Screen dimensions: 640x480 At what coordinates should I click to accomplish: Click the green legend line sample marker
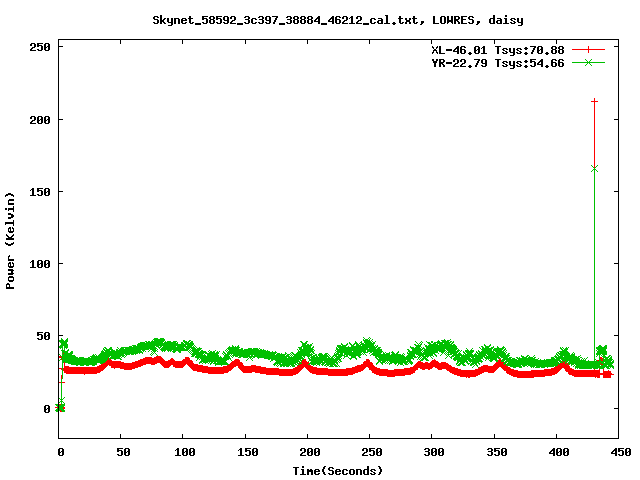(588, 62)
